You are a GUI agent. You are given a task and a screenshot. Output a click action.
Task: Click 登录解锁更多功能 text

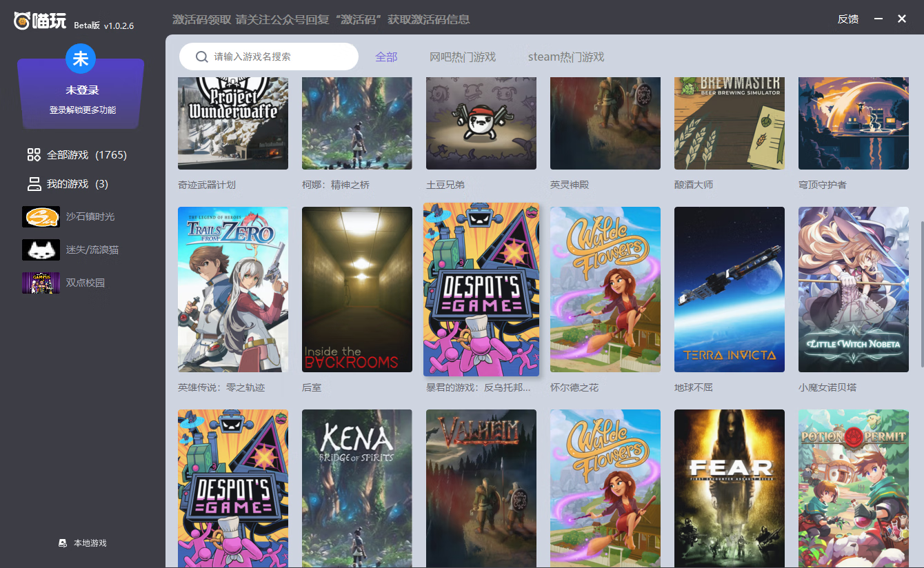click(83, 110)
